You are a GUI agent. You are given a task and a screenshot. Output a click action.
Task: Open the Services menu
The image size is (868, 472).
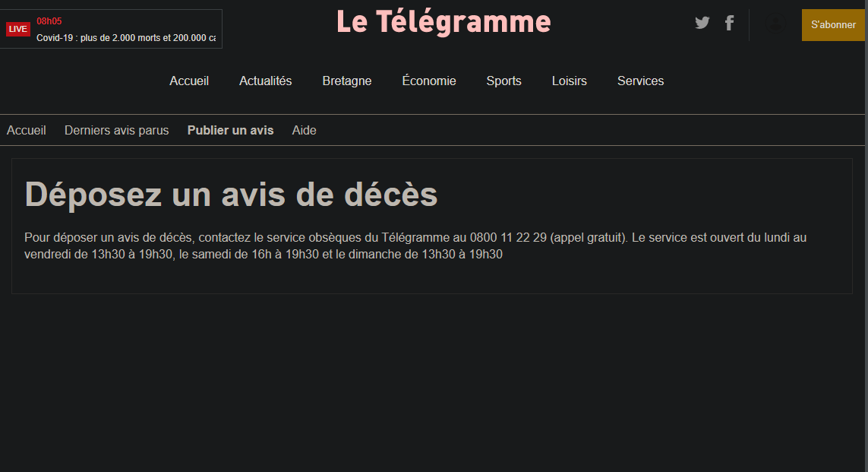[x=640, y=81]
